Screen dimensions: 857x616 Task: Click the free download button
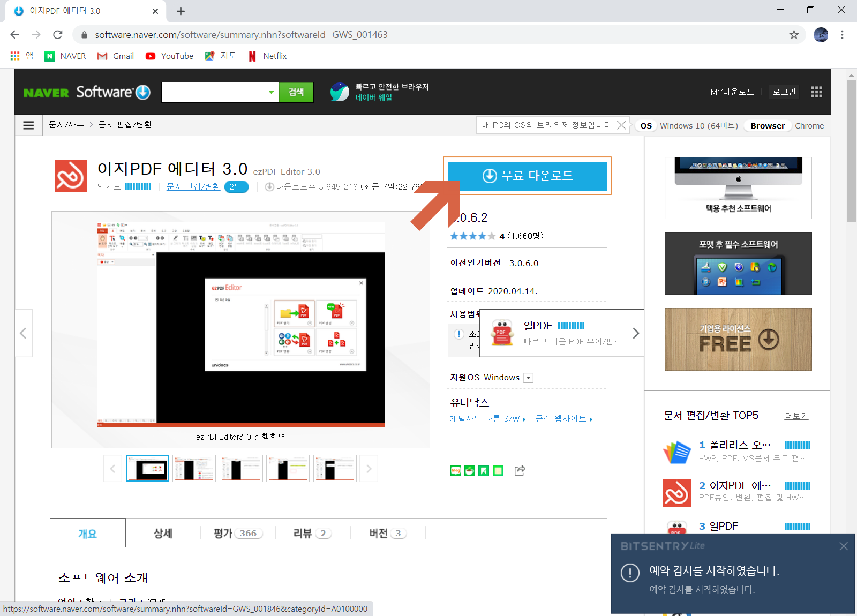tap(527, 176)
